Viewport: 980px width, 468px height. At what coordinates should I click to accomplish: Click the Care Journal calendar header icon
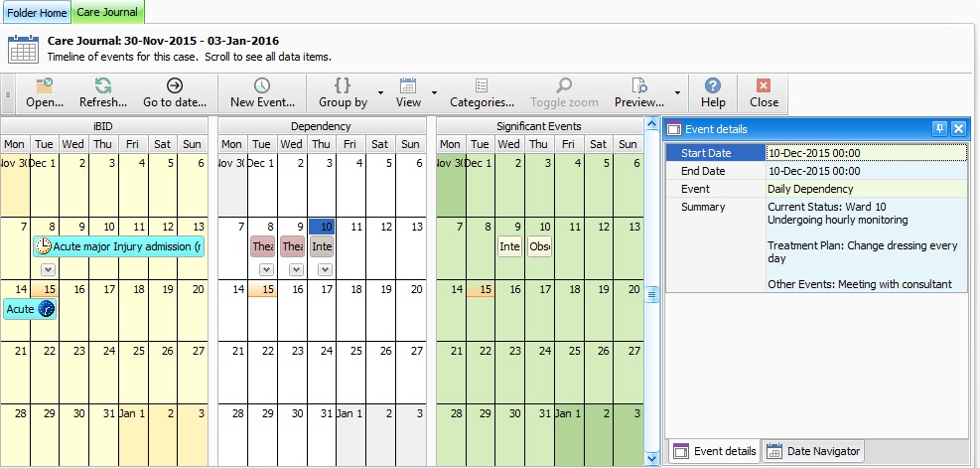23,49
